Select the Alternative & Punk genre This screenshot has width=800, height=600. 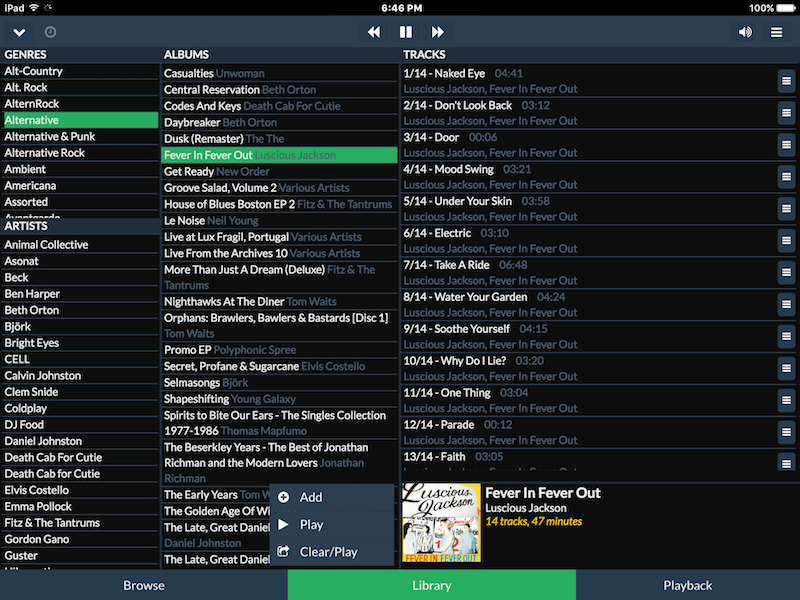pos(81,137)
